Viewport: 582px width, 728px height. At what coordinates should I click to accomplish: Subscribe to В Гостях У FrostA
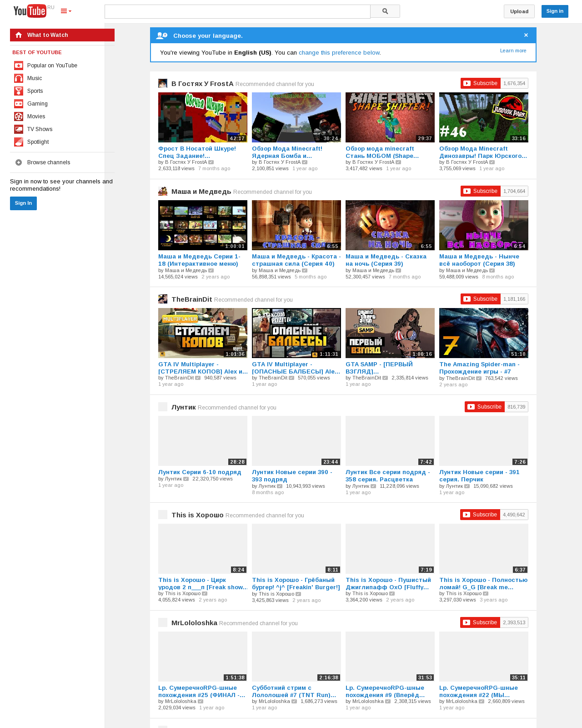tap(481, 83)
